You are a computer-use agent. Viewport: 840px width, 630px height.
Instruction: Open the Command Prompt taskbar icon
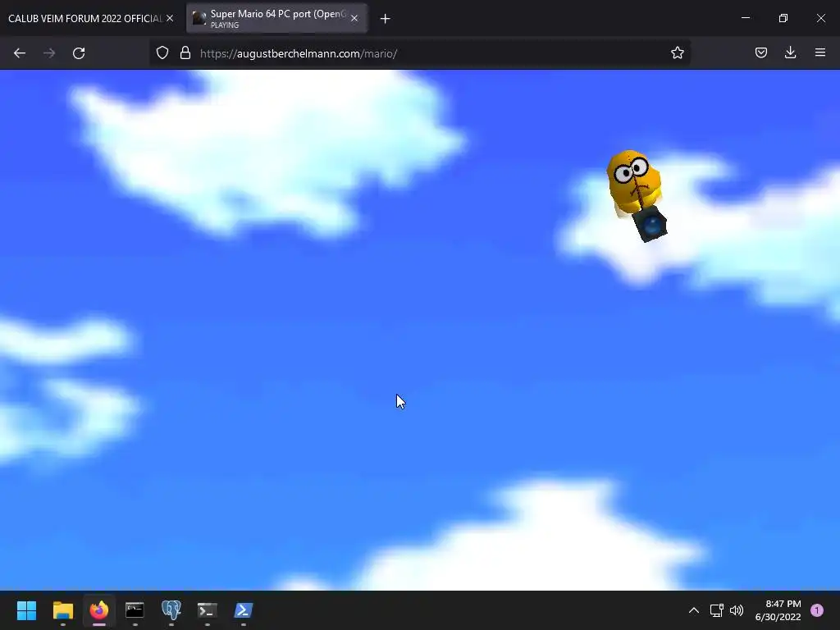click(x=135, y=610)
